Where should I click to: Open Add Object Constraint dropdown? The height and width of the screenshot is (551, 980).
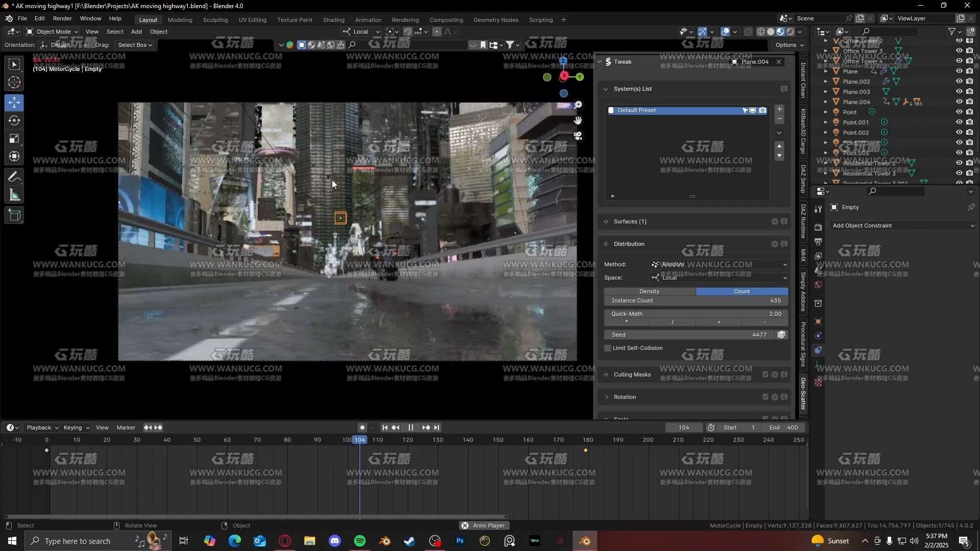pyautogui.click(x=902, y=226)
